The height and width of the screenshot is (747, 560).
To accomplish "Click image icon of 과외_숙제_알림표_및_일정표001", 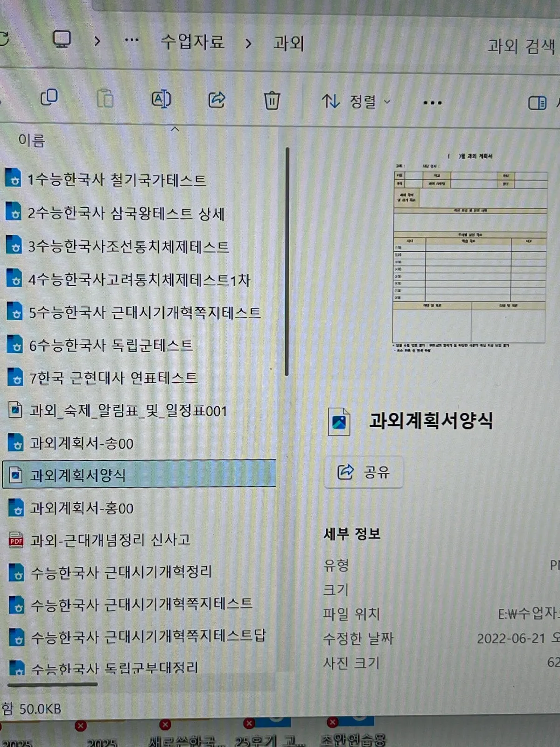I will (16, 410).
